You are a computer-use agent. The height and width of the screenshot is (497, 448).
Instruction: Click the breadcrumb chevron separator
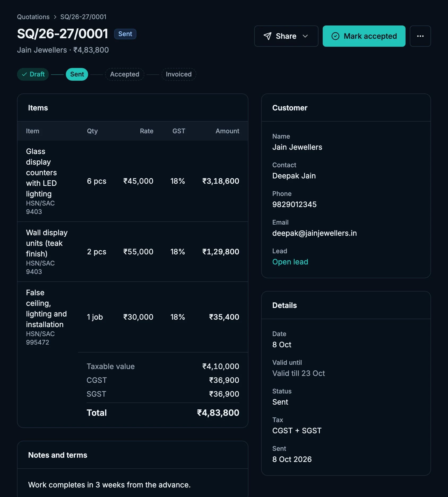tap(55, 17)
